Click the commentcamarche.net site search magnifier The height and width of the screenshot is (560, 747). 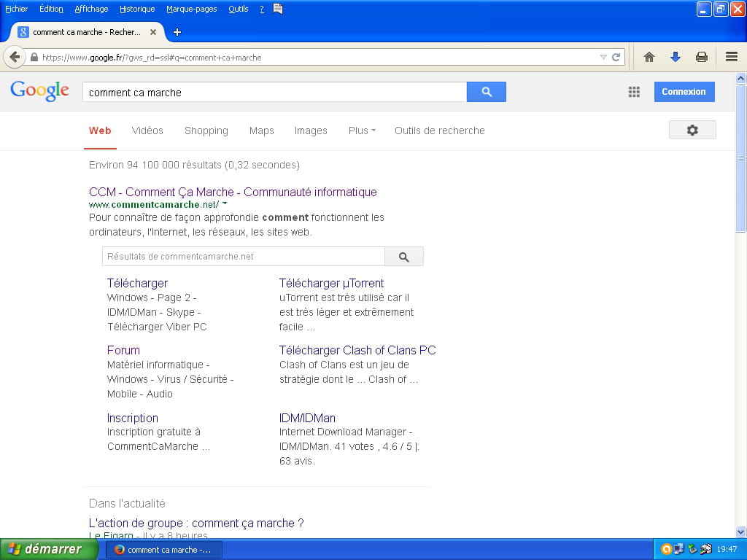pyautogui.click(x=403, y=257)
